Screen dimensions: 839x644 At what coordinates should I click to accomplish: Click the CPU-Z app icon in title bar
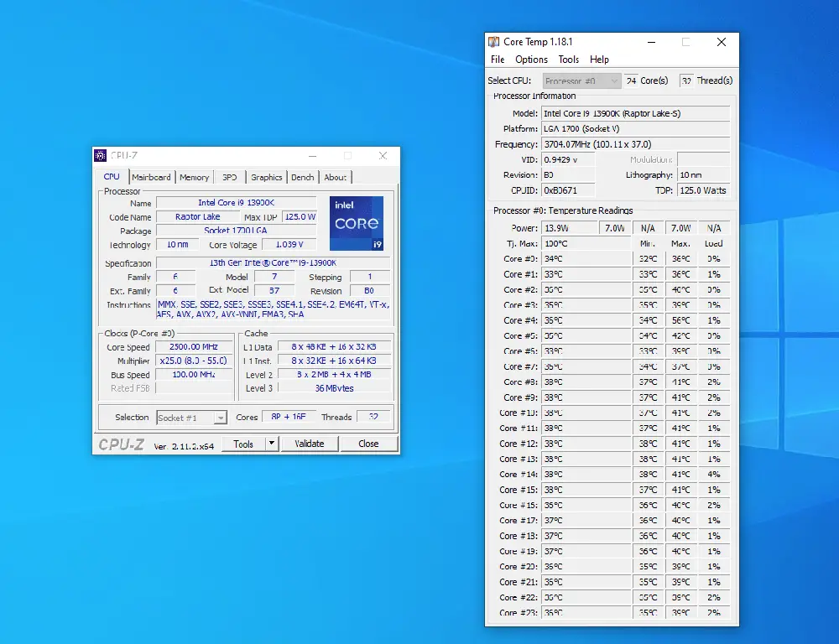pyautogui.click(x=100, y=156)
